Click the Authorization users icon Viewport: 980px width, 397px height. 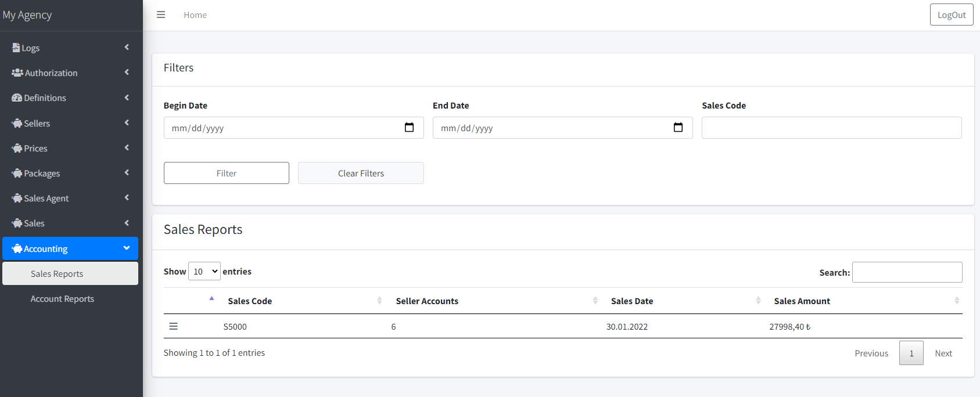pos(17,73)
